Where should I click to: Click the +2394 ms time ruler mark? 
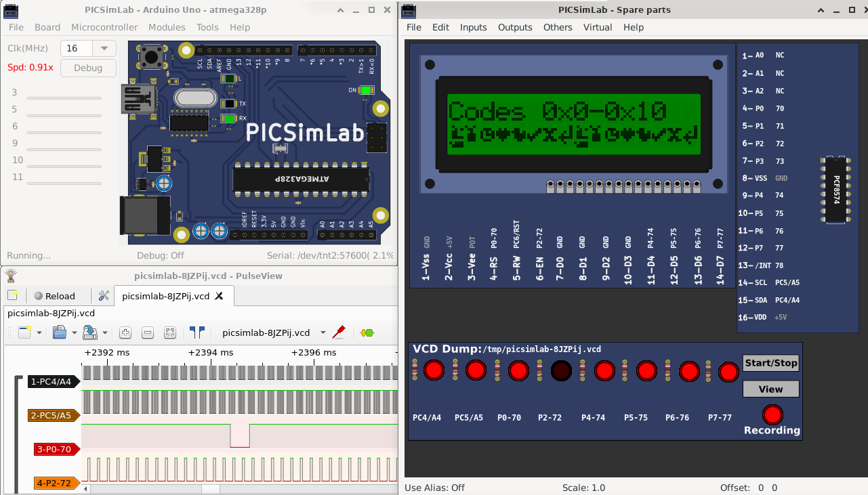tap(210, 353)
